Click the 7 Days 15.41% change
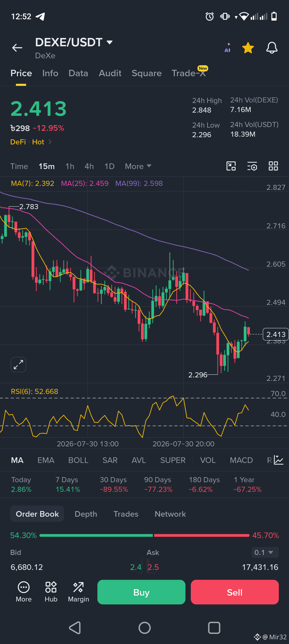Image resolution: width=289 pixels, height=644 pixels. (68, 484)
